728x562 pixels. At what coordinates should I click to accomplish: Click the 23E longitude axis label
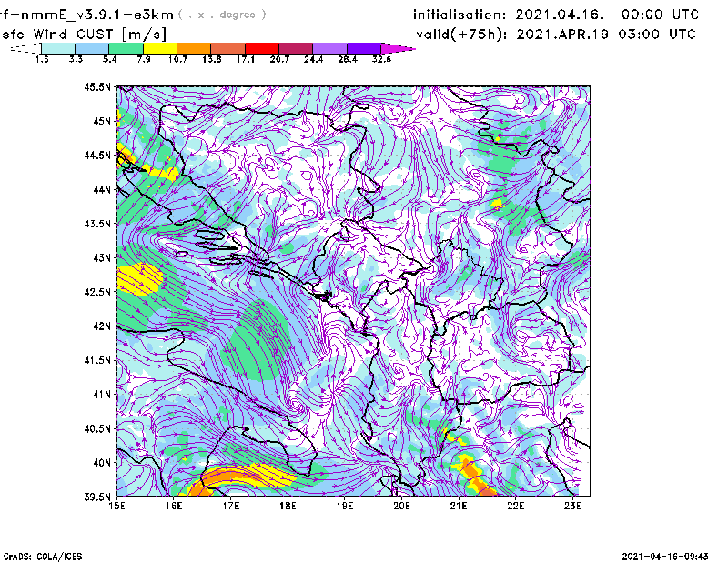(572, 506)
